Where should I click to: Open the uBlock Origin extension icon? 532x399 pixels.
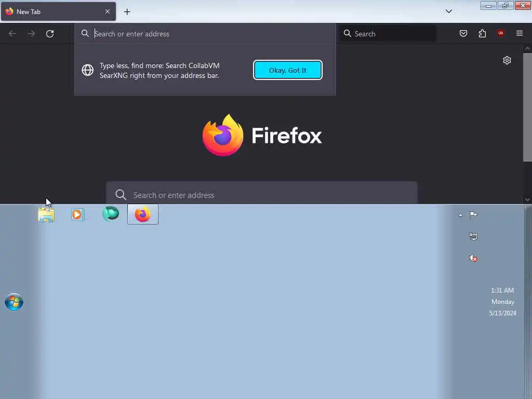click(500, 33)
